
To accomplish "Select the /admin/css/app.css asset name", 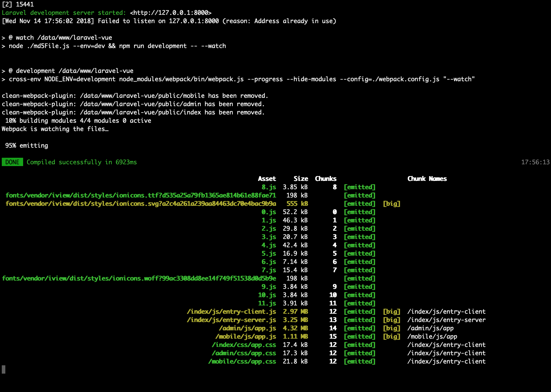I will pos(244,353).
